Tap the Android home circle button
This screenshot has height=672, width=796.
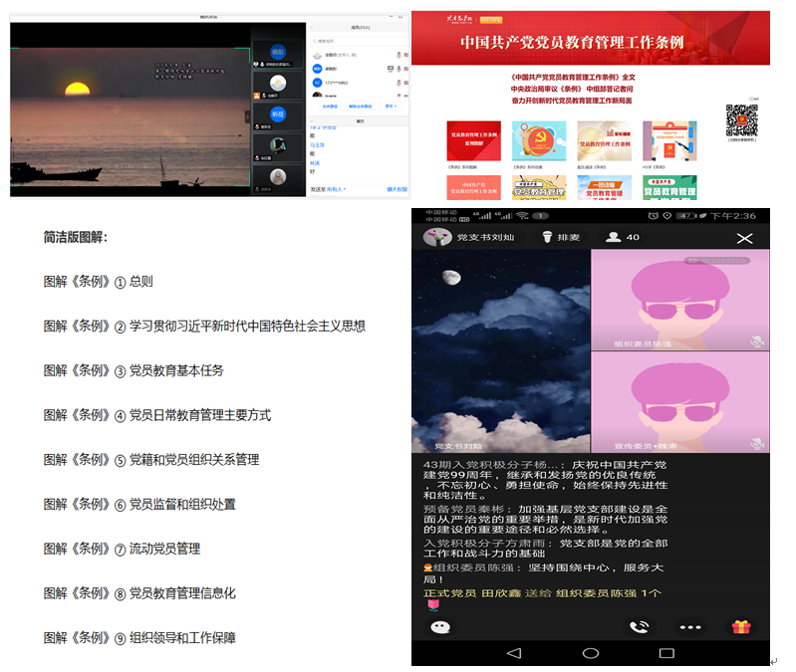[x=590, y=653]
